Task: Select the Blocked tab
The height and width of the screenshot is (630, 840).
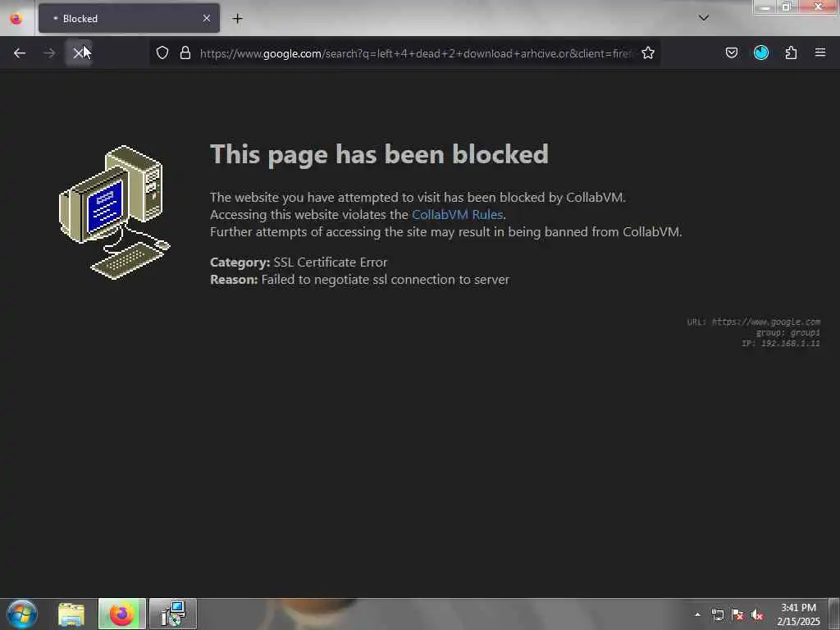Action: pos(129,19)
